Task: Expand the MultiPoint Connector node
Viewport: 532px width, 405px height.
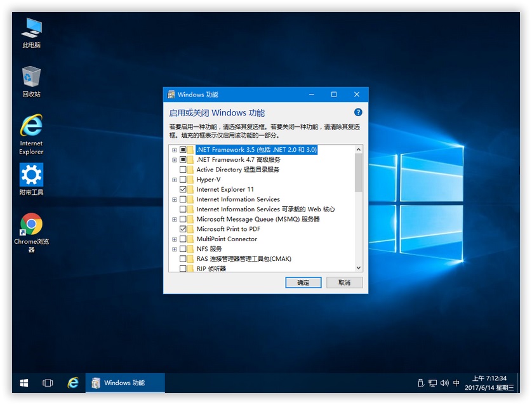Action: [x=175, y=239]
